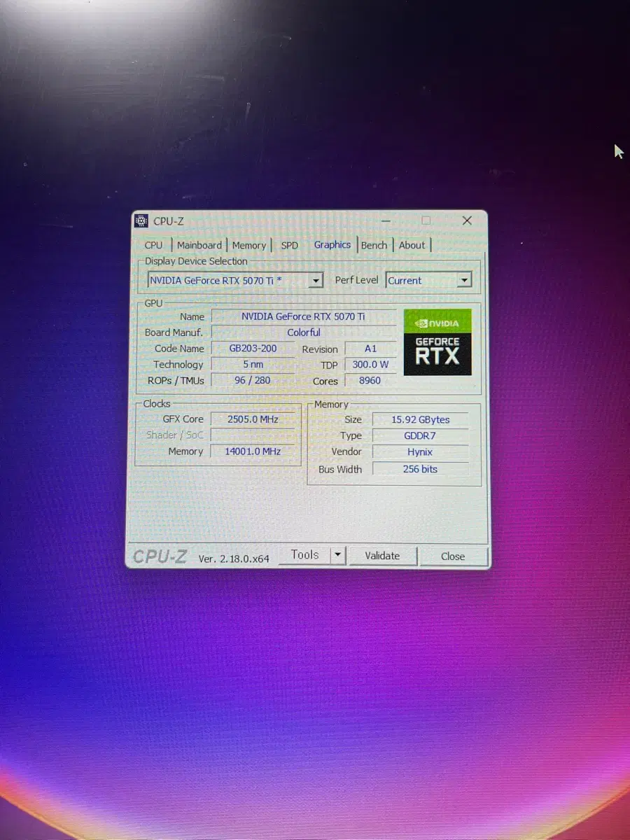
Task: Go to the SPD tab
Action: (x=289, y=245)
